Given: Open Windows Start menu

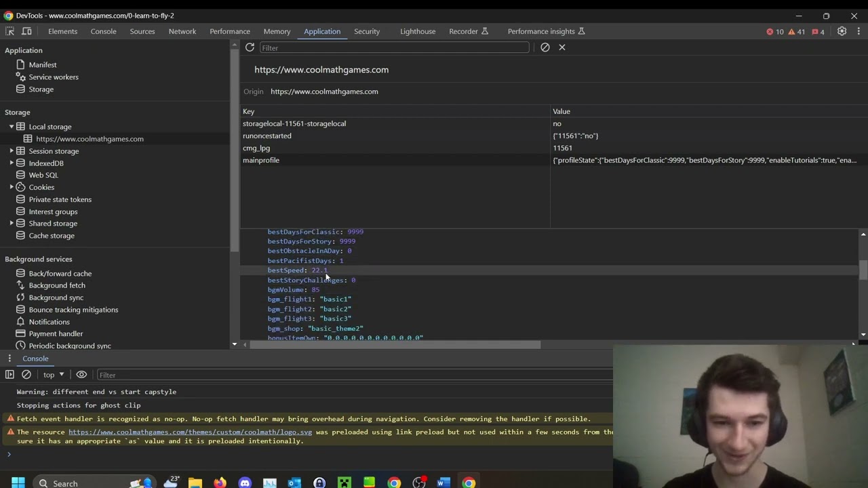Looking at the screenshot, I should (x=18, y=483).
